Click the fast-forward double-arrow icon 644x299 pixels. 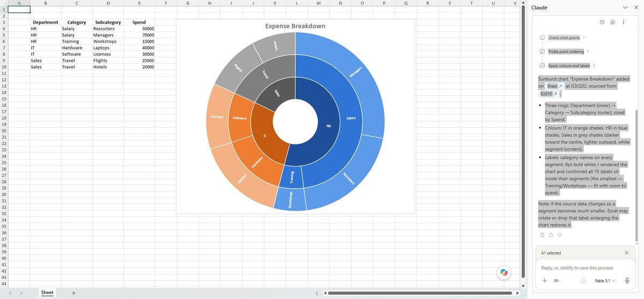(556, 281)
